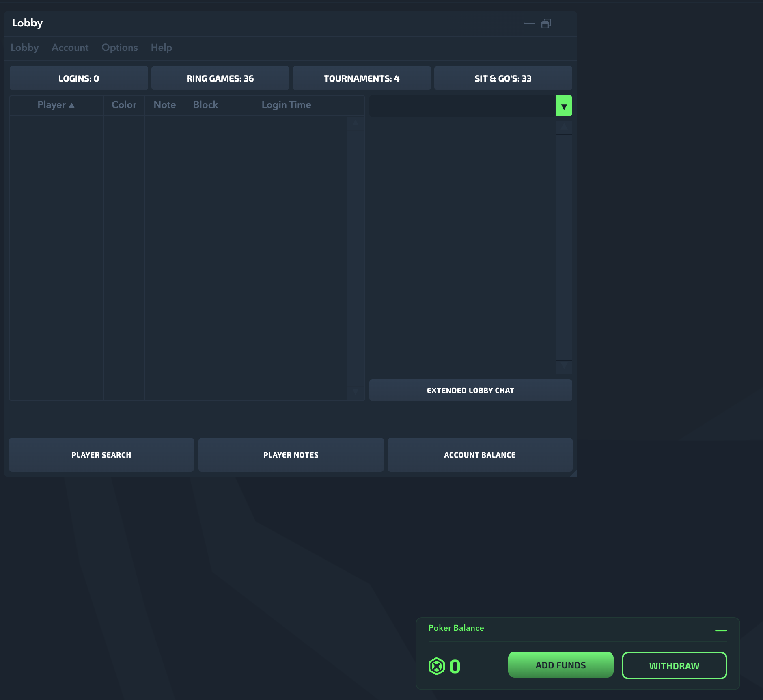Screen dimensions: 763x700
Task: Switch to the Ring Games tab
Action: pyautogui.click(x=220, y=78)
